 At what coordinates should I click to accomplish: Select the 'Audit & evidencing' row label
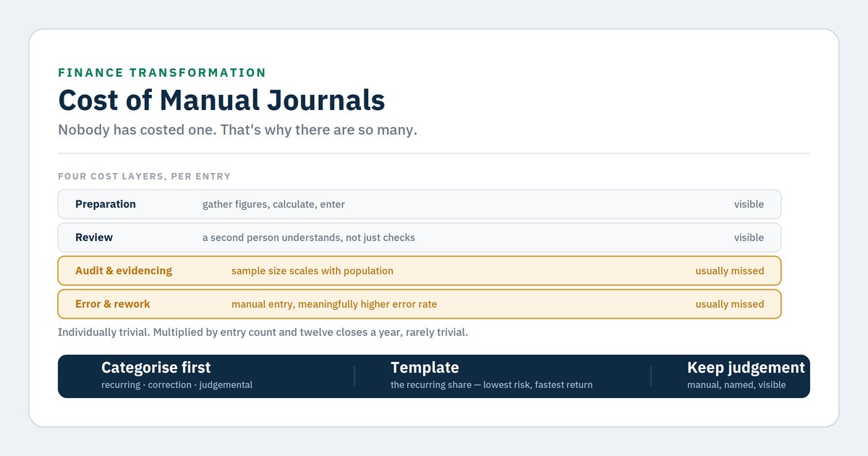(x=124, y=271)
